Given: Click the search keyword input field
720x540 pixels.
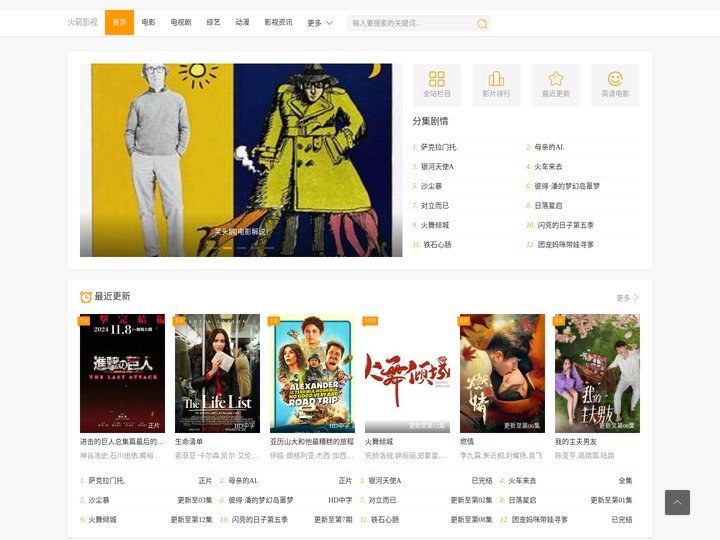Looking at the screenshot, I should (411, 23).
